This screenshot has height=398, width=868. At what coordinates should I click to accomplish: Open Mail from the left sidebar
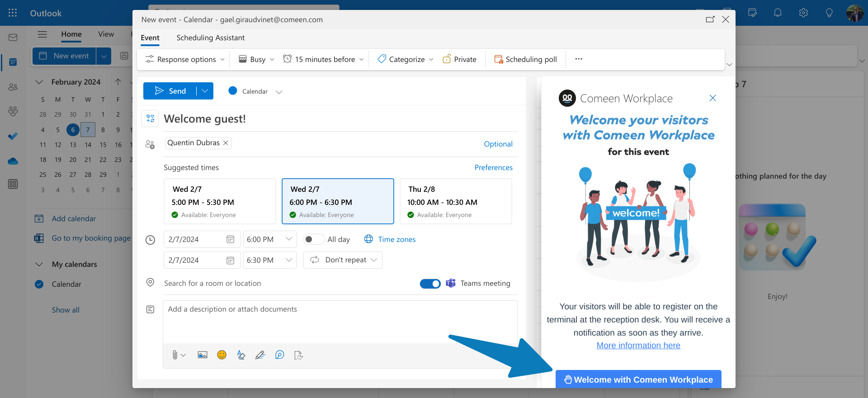[13, 38]
